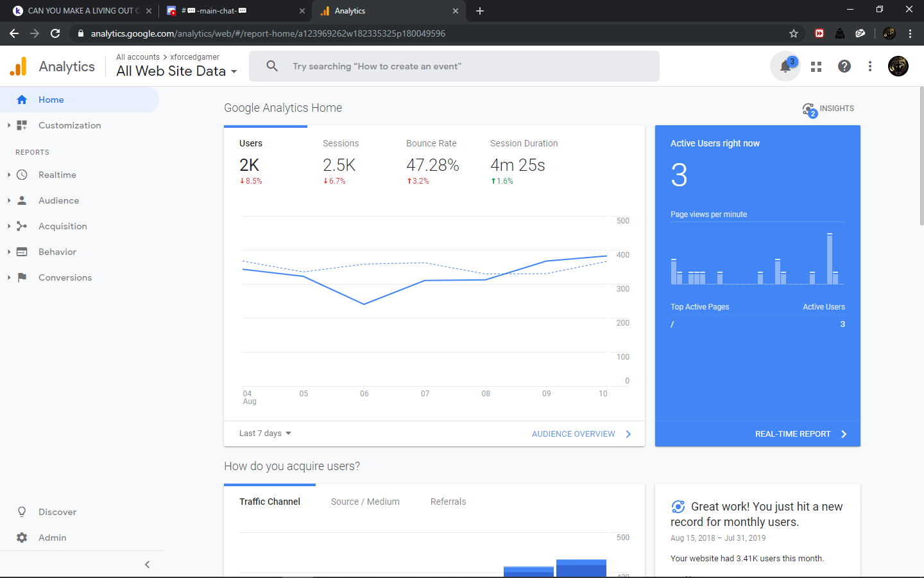Screen dimensions: 924x578
Task: Collapse the left sidebar with the chevron
Action: point(147,565)
